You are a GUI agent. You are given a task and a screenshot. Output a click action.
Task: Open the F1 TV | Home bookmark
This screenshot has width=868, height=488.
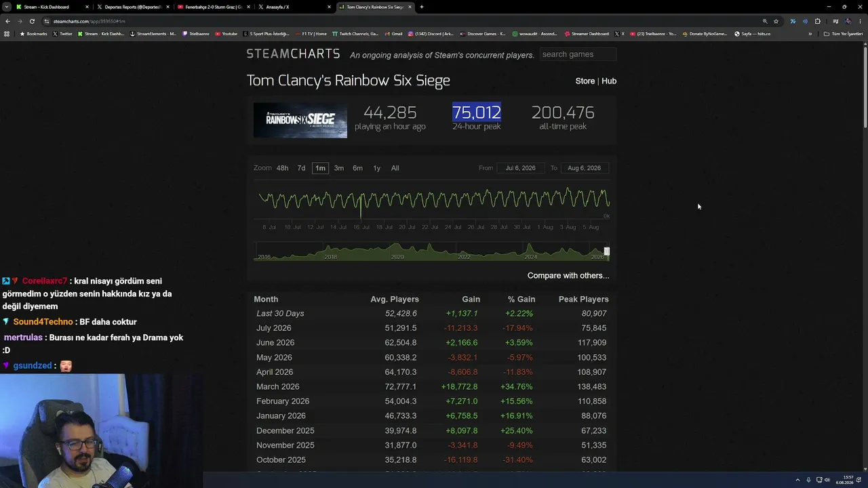(310, 34)
